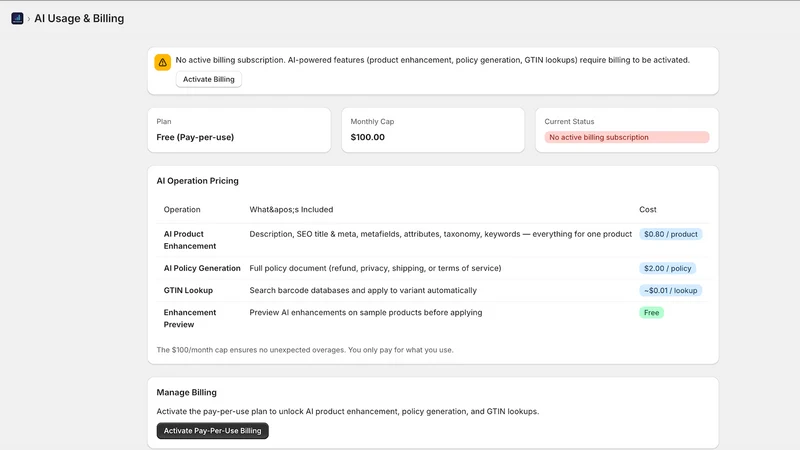Click the Monthly Cap label

[372, 121]
